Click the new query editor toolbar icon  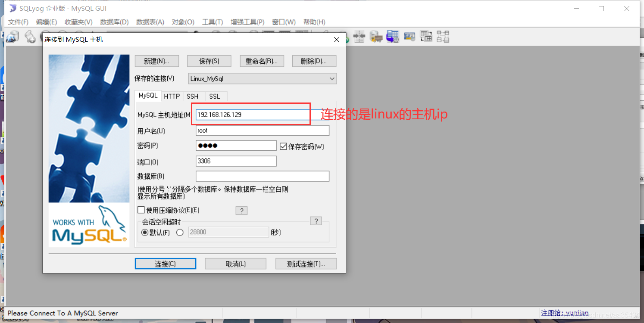pos(30,37)
